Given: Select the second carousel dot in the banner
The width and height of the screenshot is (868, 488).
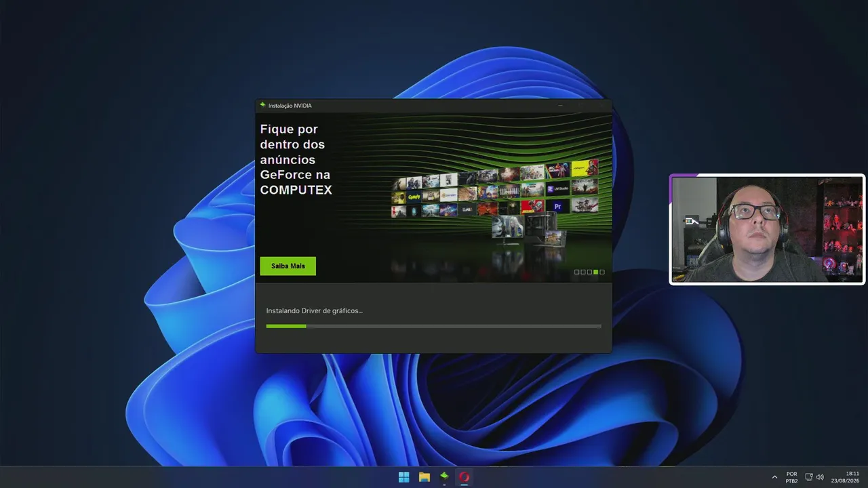Looking at the screenshot, I should coord(583,272).
